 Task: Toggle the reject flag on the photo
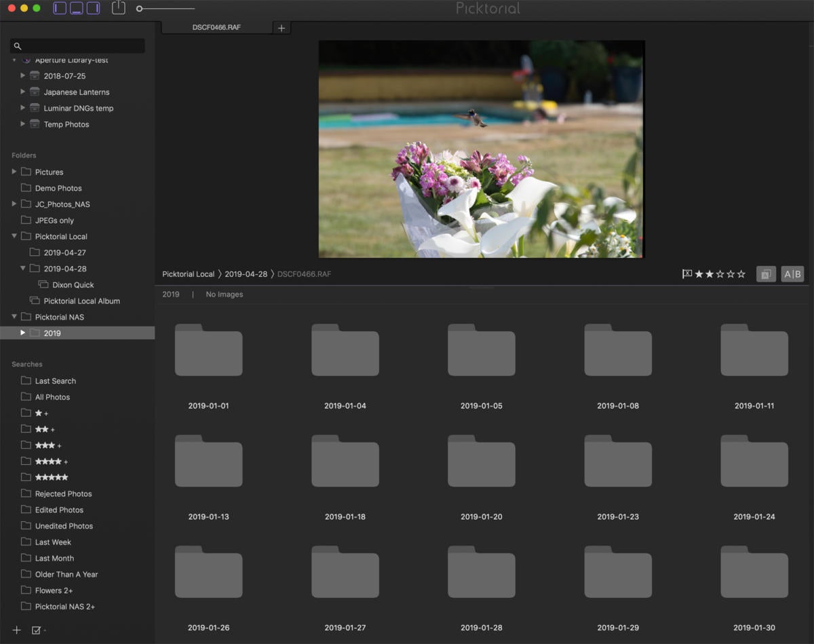686,274
